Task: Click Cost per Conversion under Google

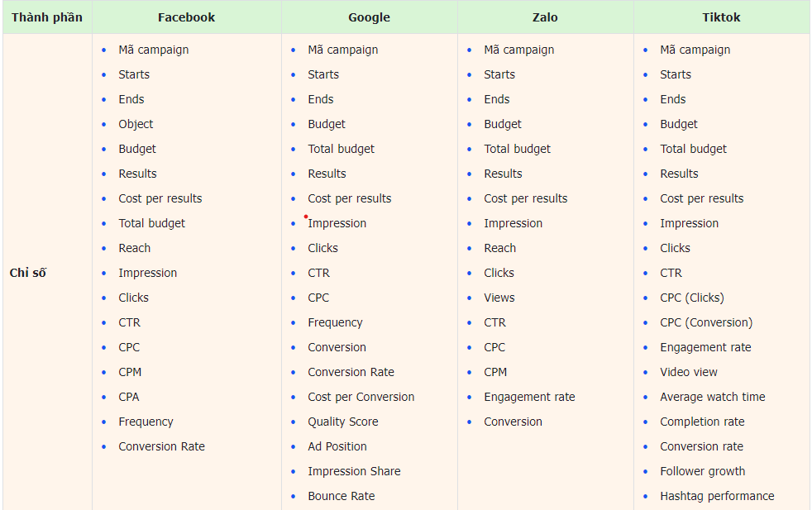Action: click(361, 397)
